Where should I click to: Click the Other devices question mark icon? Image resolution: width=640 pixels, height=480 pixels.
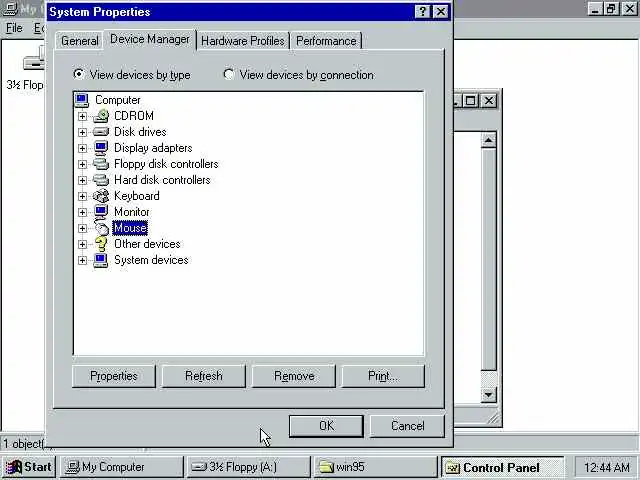point(101,244)
